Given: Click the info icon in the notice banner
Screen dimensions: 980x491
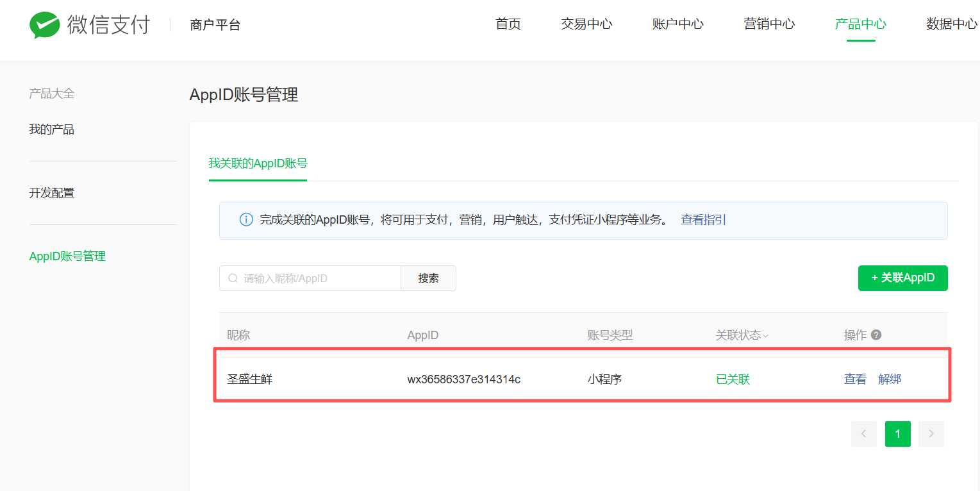Looking at the screenshot, I should click(x=246, y=220).
